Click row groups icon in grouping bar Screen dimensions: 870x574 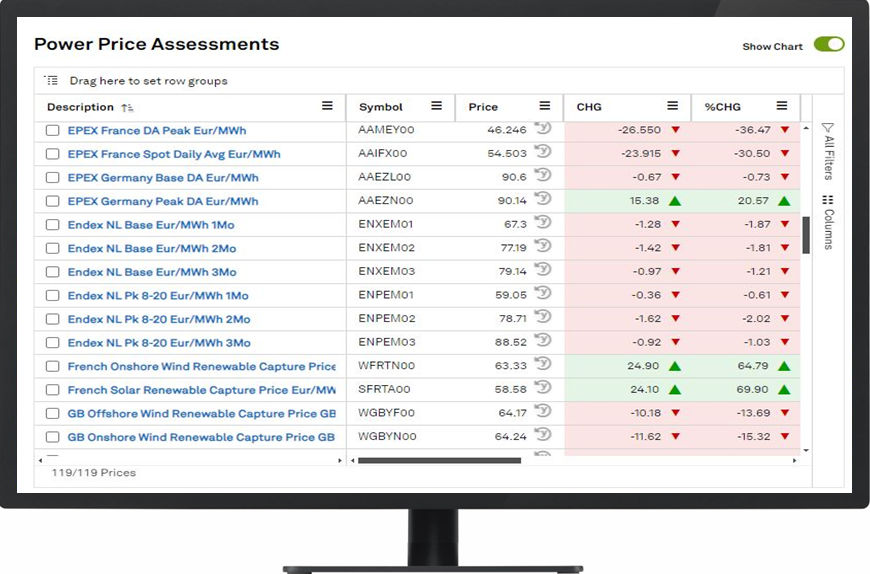(x=52, y=81)
